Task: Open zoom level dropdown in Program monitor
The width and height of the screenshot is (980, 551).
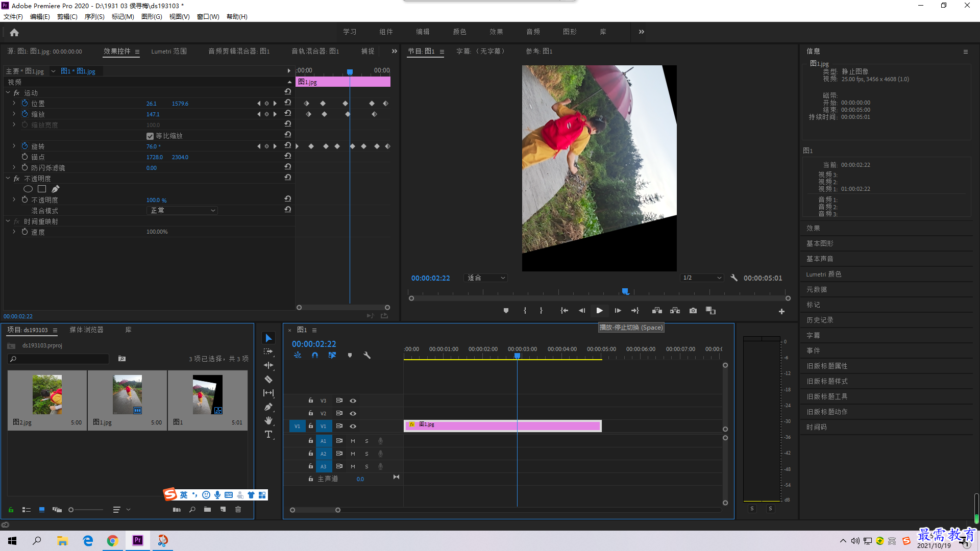Action: (486, 278)
